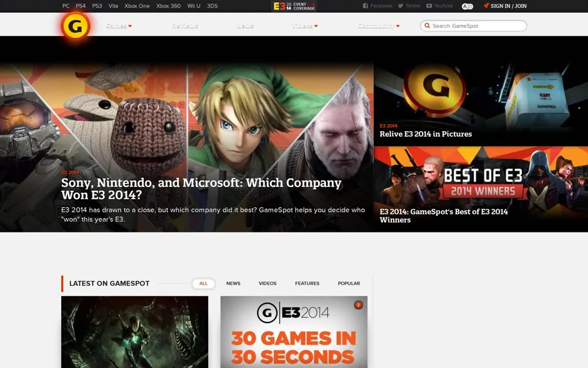Click the LATEST ON GAMESPOT heading
Screen dimensions: 588x368
pos(110,283)
